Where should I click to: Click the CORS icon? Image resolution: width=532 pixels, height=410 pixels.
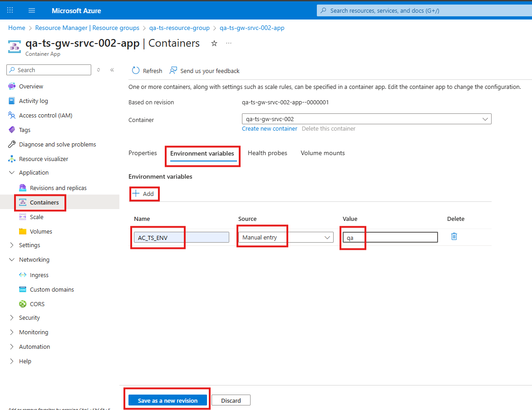[23, 304]
